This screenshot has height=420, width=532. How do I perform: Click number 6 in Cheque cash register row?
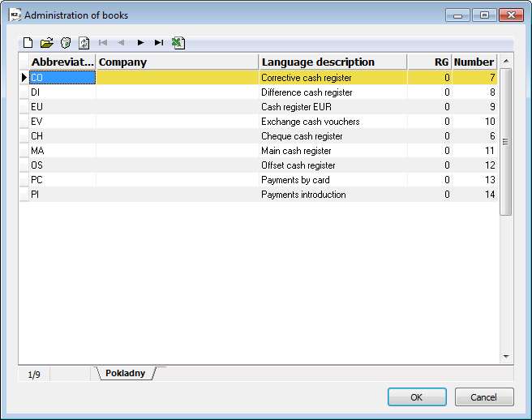(x=492, y=136)
